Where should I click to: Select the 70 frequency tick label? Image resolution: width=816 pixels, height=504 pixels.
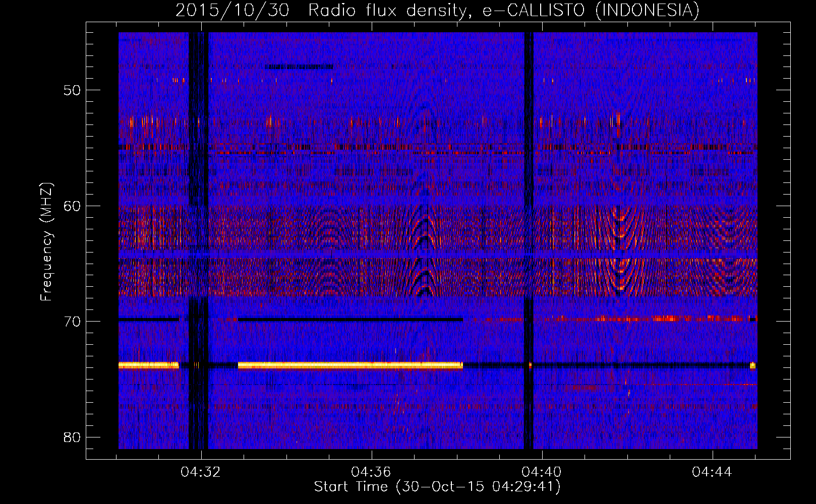(72, 322)
